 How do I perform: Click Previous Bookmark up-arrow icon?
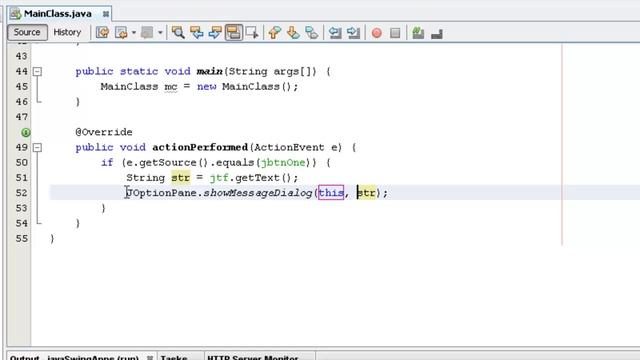pos(275,33)
